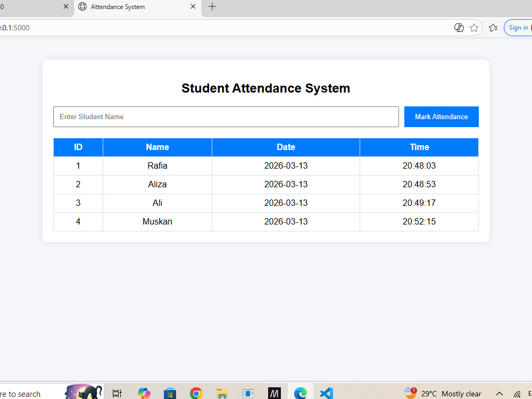
Task: Click the date in Rafia's row
Action: tap(286, 165)
